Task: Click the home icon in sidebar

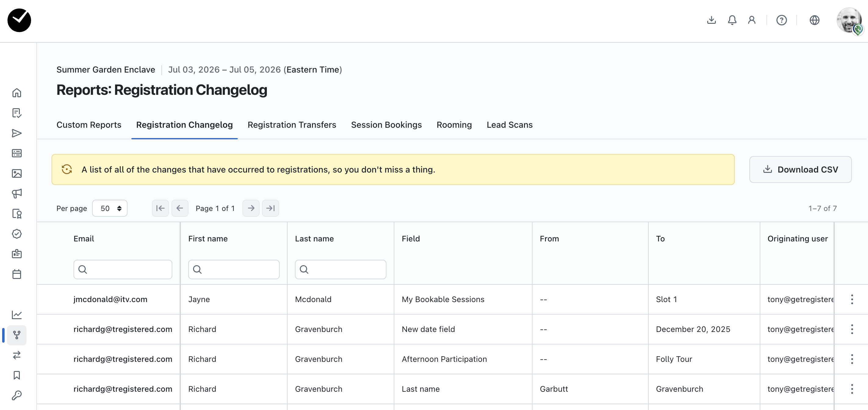Action: click(16, 93)
